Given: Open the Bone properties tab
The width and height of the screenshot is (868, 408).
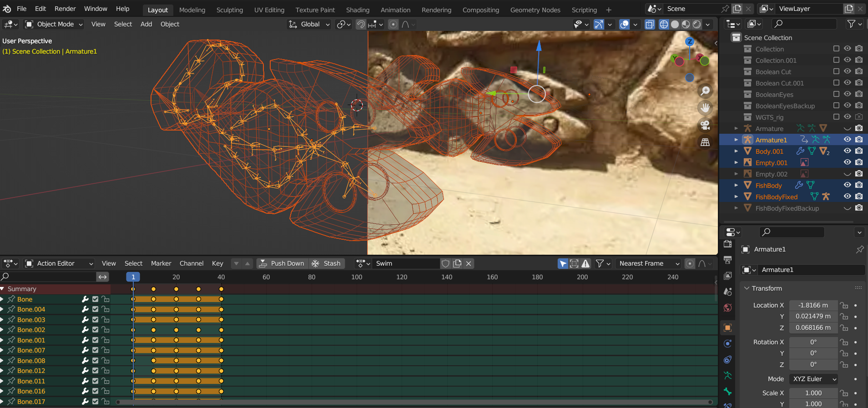Looking at the screenshot, I should (727, 392).
